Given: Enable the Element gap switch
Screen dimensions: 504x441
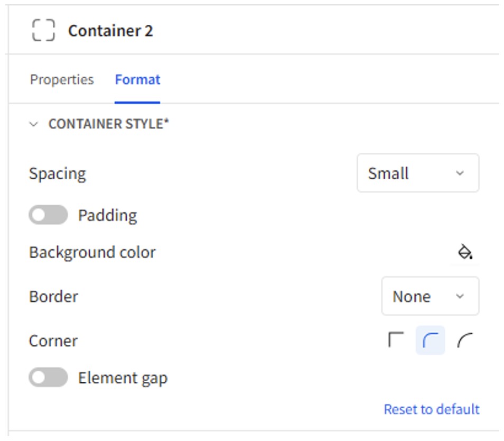Looking at the screenshot, I should point(48,377).
